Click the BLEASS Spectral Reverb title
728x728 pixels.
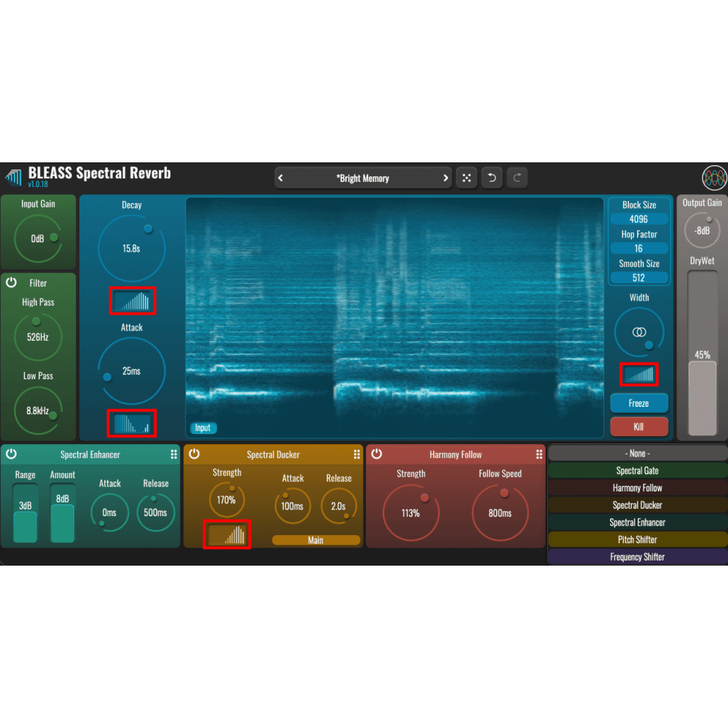[99, 173]
